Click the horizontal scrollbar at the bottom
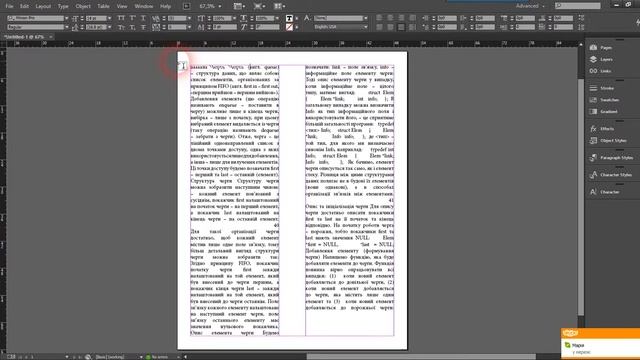The image size is (640, 360). [x=420, y=357]
